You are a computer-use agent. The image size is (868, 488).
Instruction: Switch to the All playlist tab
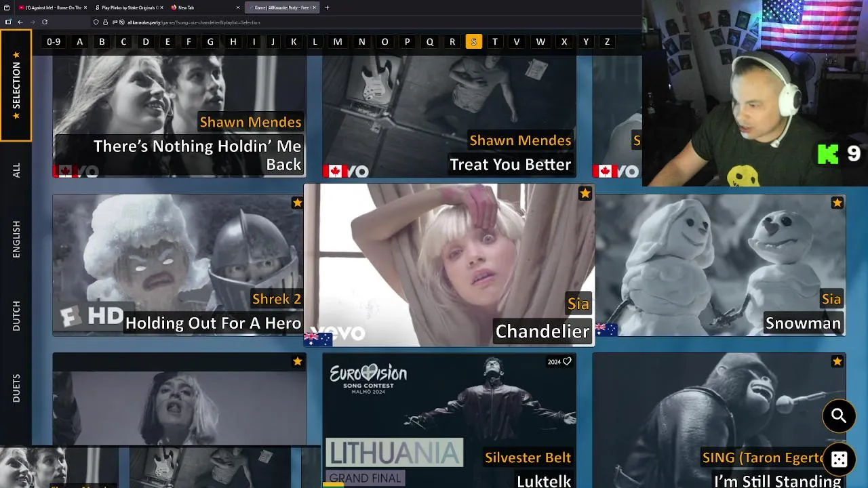click(16, 170)
